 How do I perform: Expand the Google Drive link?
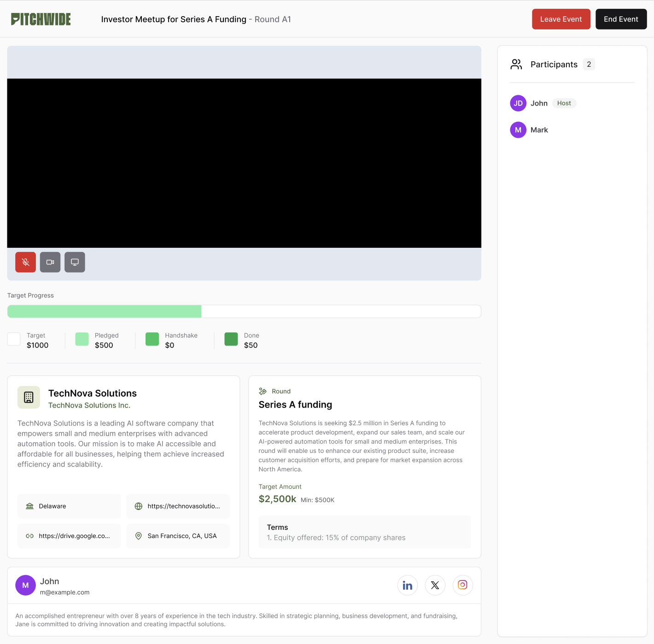[x=69, y=536]
